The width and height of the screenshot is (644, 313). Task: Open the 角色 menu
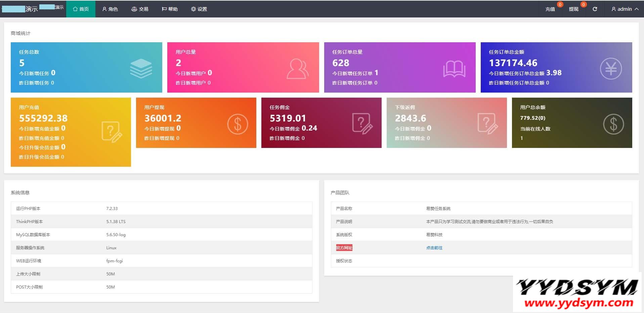coord(110,9)
